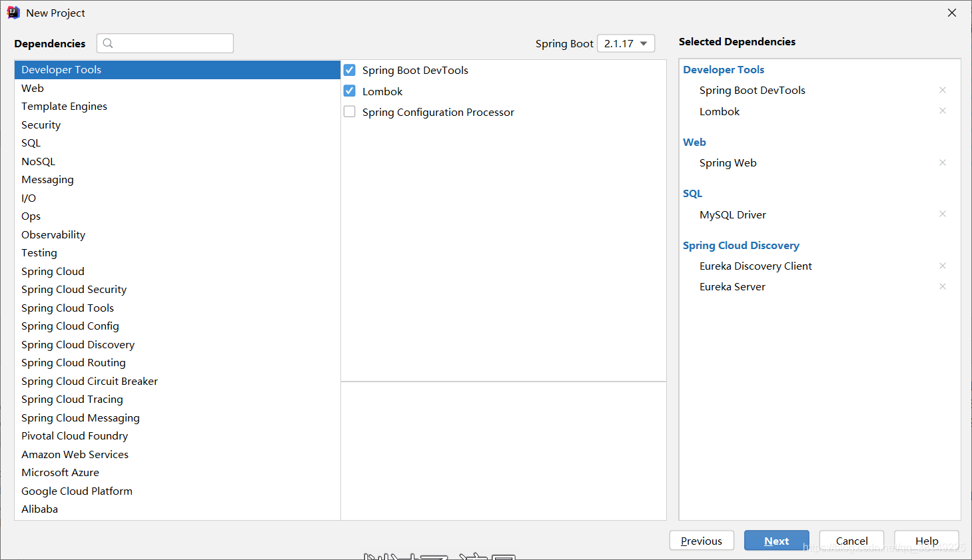Select Pivotal Cloud Foundry category
The width and height of the screenshot is (972, 560).
[177, 436]
